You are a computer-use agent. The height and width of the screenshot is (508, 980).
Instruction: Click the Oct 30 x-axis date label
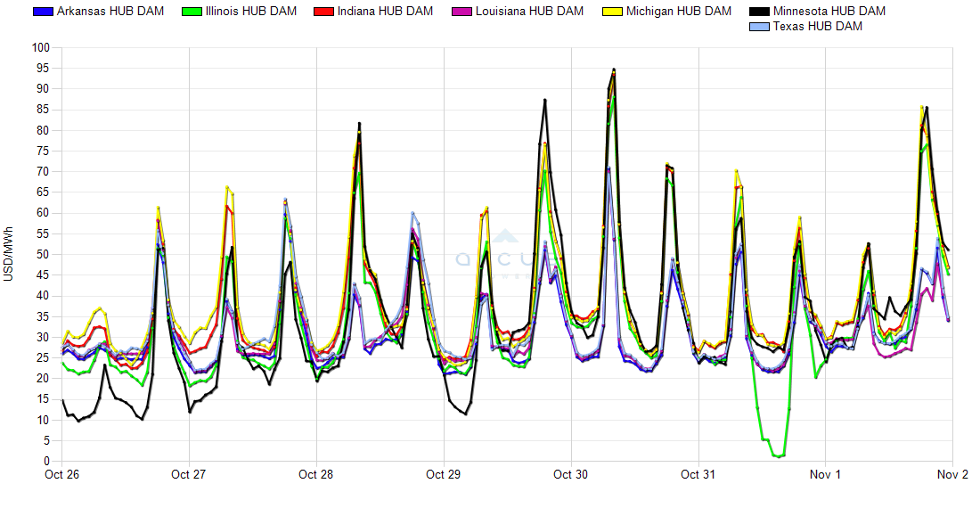pos(571,475)
